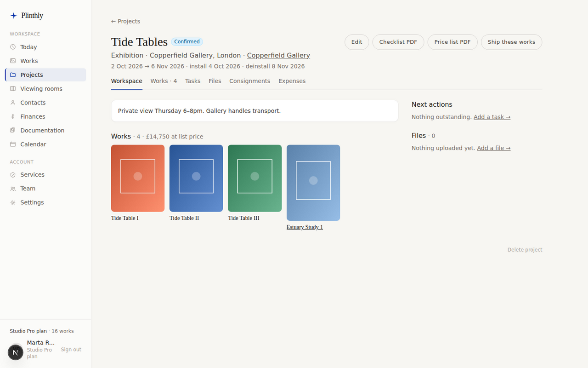The height and width of the screenshot is (368, 588).
Task: Click the Private view note box
Action: pyautogui.click(x=254, y=111)
